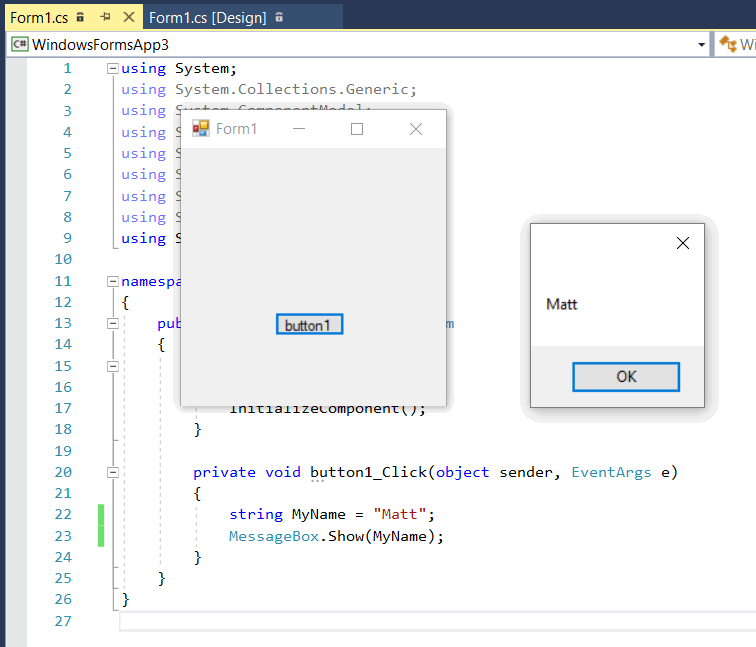Click MessageBox on line 23
This screenshot has width=756, height=647.
(x=274, y=536)
